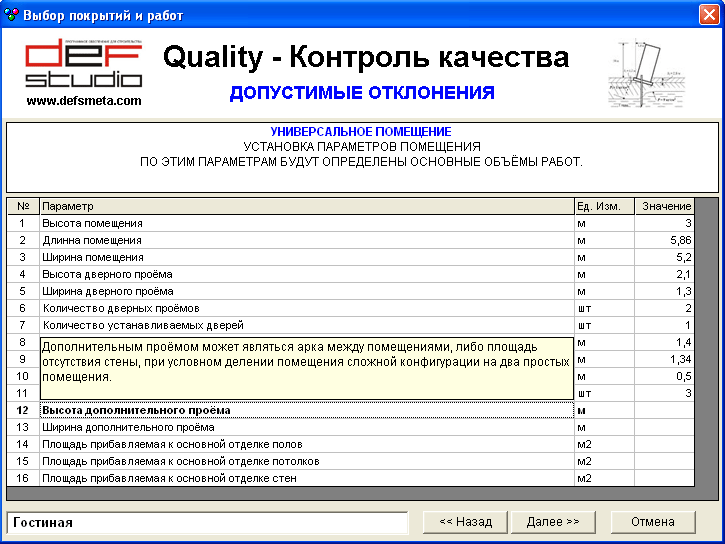This screenshot has height=544, width=725.
Task: Close the Выбор покрытий и работ window
Action: pyautogui.click(x=709, y=14)
